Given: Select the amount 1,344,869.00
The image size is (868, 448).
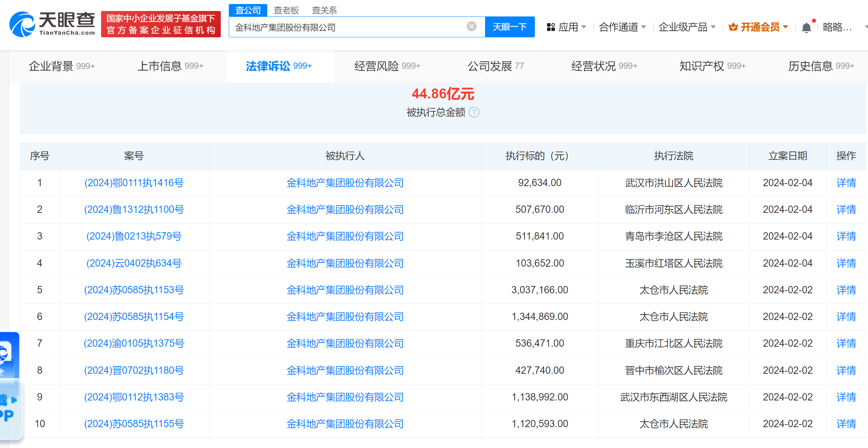Looking at the screenshot, I should click(540, 317).
